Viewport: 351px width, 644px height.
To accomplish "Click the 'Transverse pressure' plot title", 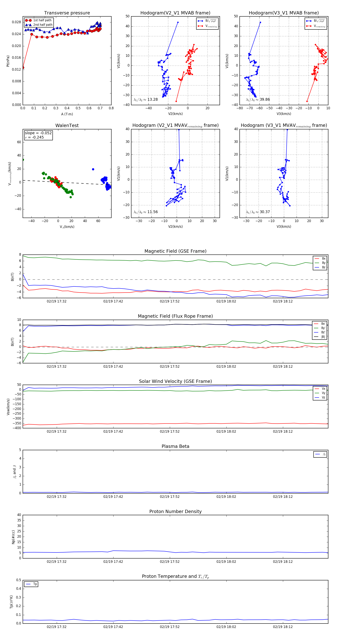I will [x=67, y=13].
